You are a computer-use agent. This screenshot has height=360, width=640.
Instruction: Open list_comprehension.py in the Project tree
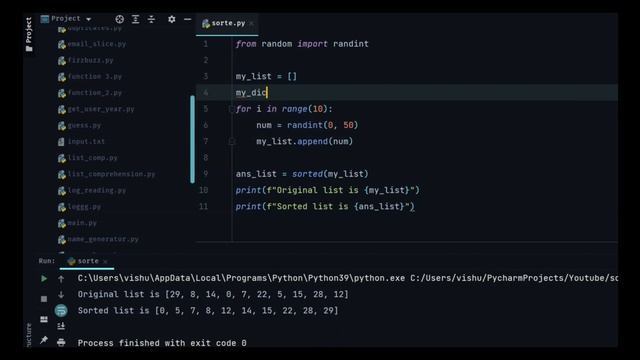point(107,174)
